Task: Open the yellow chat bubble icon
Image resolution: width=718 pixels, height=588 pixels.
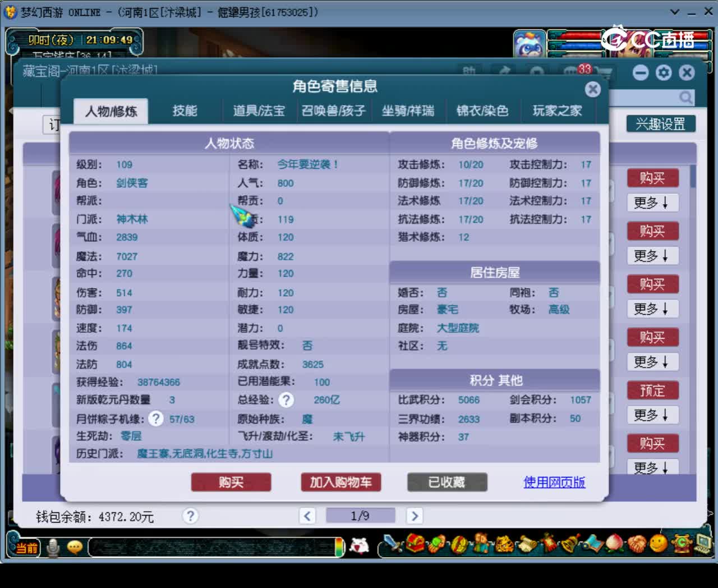Action: (x=74, y=546)
